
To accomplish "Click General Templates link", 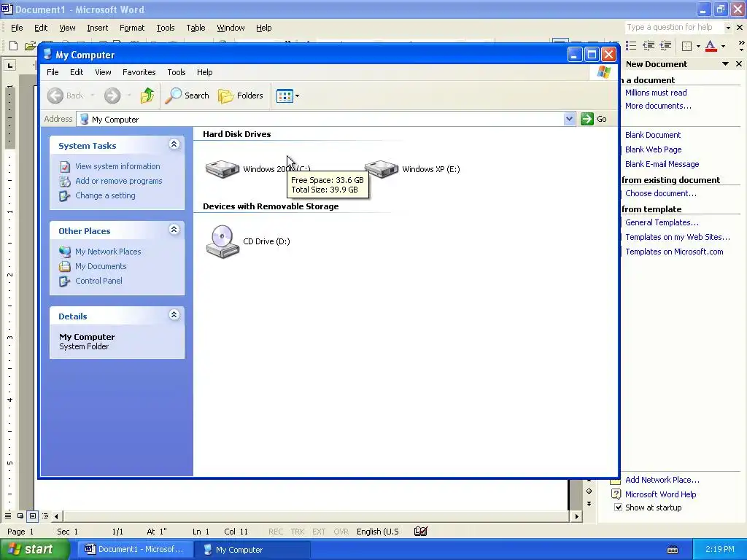I will coord(662,222).
